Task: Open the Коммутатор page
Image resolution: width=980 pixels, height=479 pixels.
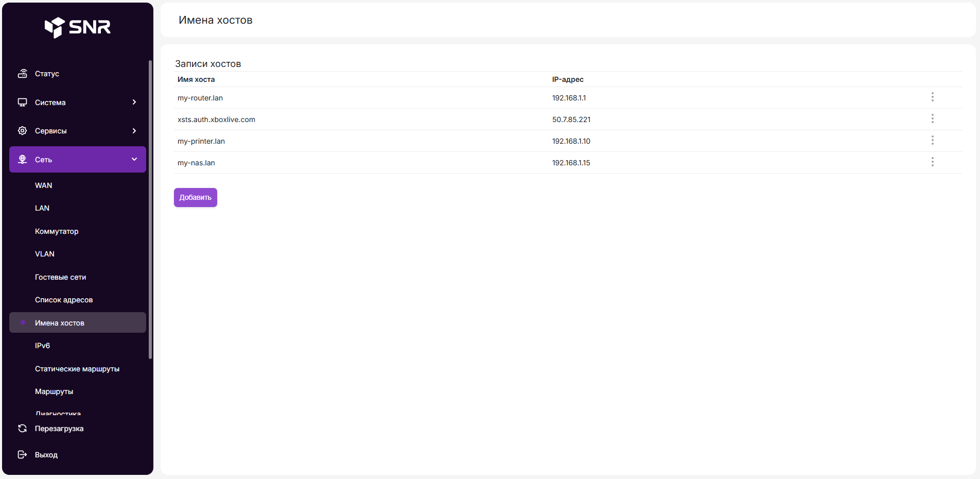Action: point(57,231)
